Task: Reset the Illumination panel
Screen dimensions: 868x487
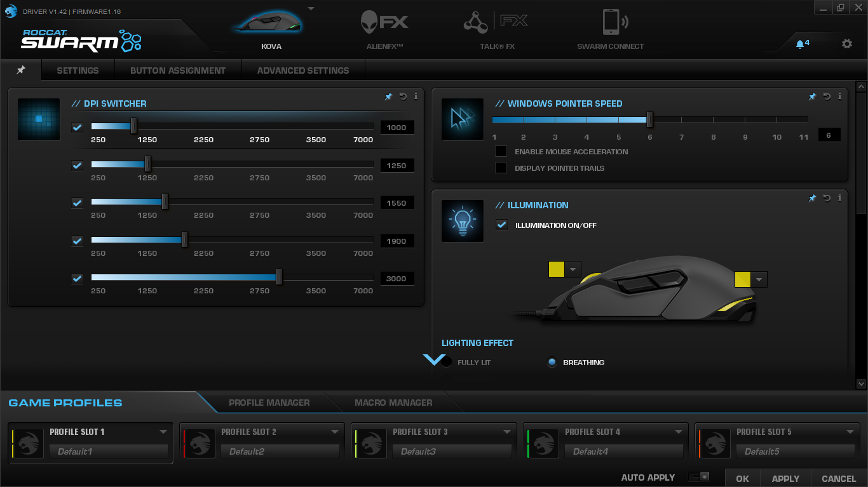Action: 827,198
